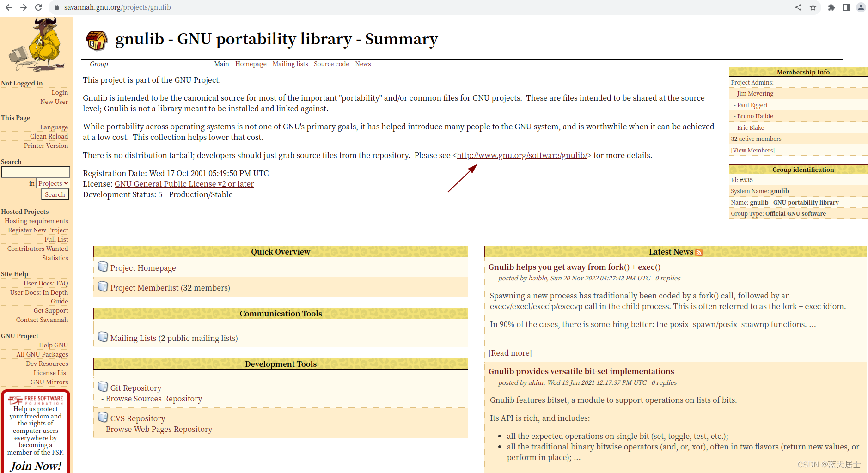Open the Help GNU link
The width and height of the screenshot is (868, 473).
(54, 345)
